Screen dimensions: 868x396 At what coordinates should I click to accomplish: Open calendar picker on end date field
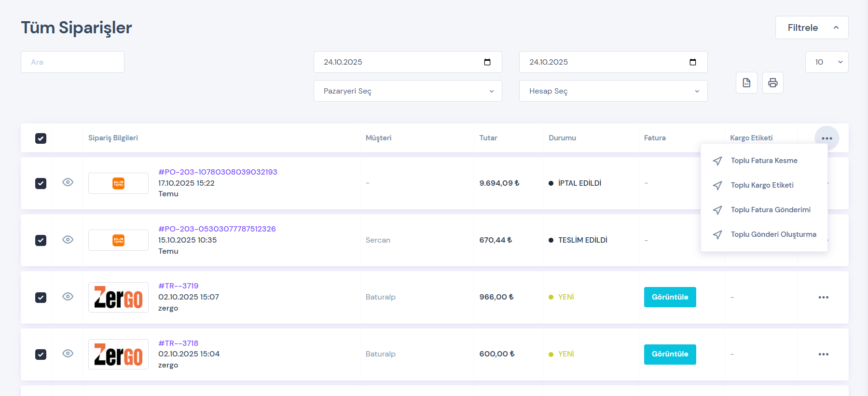coord(692,62)
